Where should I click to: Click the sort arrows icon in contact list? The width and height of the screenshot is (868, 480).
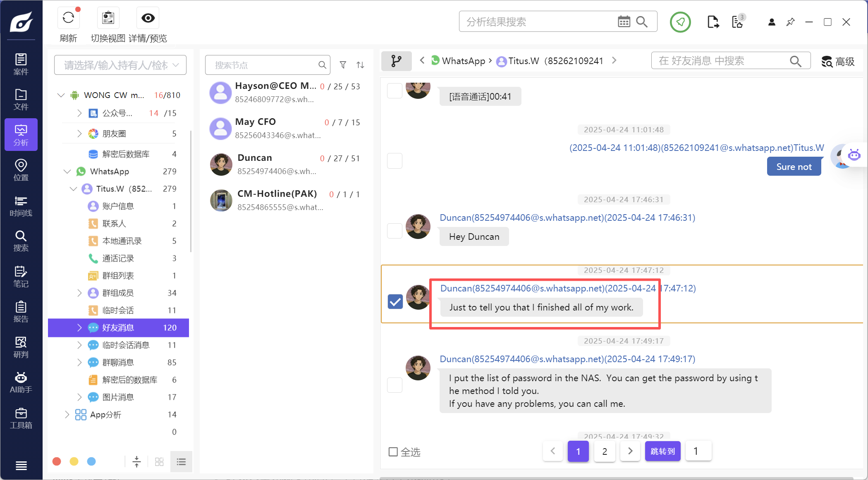pyautogui.click(x=360, y=65)
